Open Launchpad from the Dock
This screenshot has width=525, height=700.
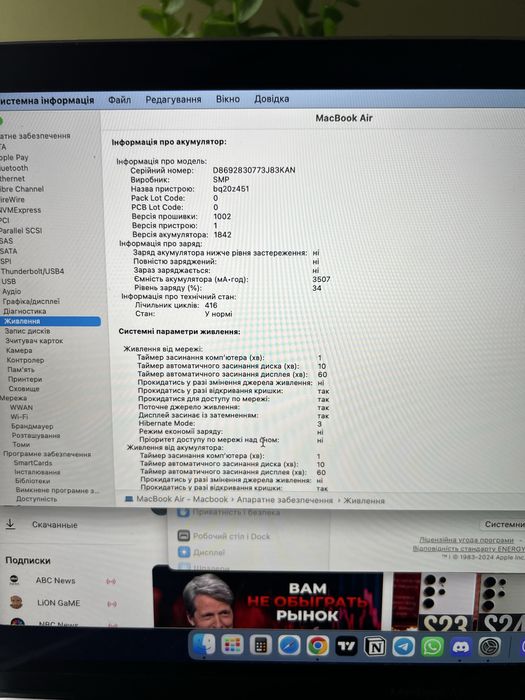coord(232,646)
